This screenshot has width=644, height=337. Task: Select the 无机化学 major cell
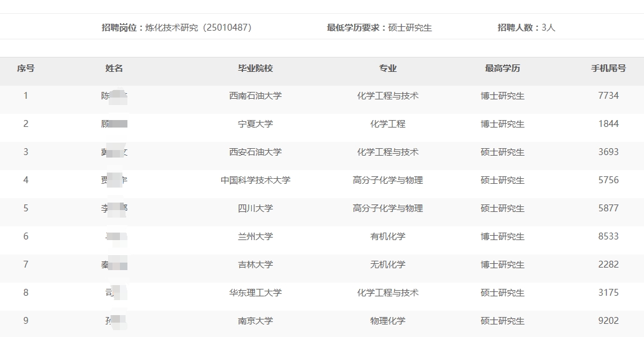coord(388,264)
